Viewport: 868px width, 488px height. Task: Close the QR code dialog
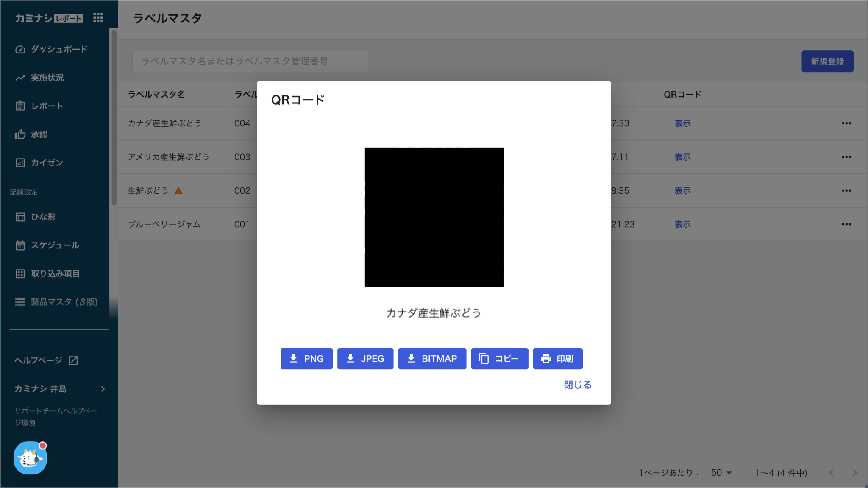coord(577,385)
